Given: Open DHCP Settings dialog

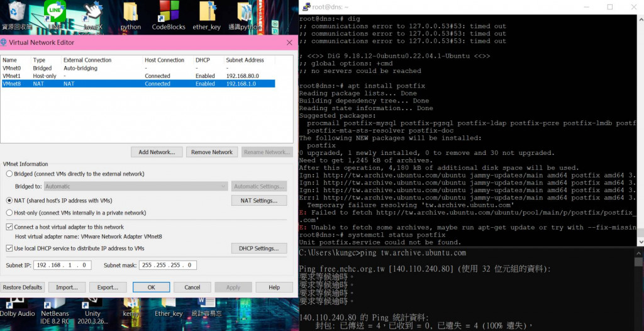Looking at the screenshot, I should tap(258, 249).
